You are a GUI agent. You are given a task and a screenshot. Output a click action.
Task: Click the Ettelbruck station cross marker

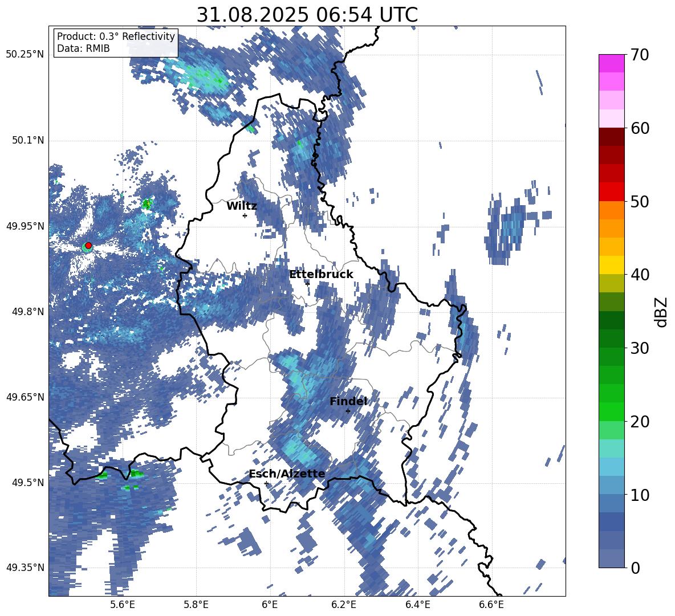(x=307, y=283)
